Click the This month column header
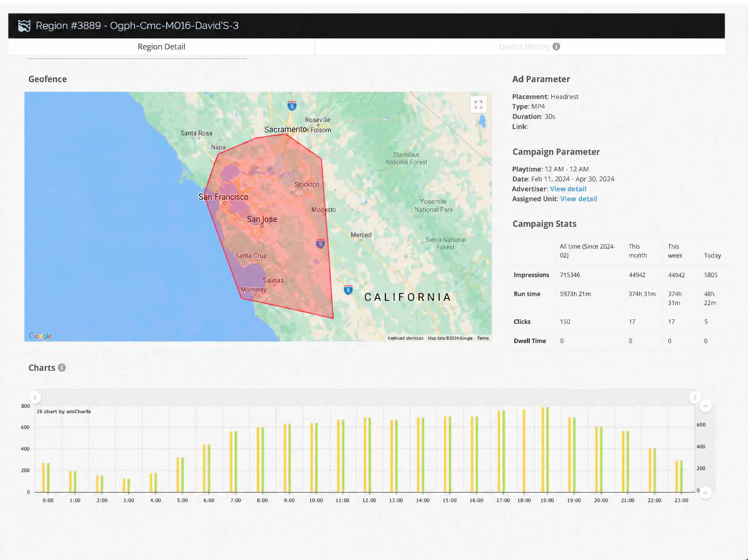This screenshot has width=748, height=560. point(637,251)
